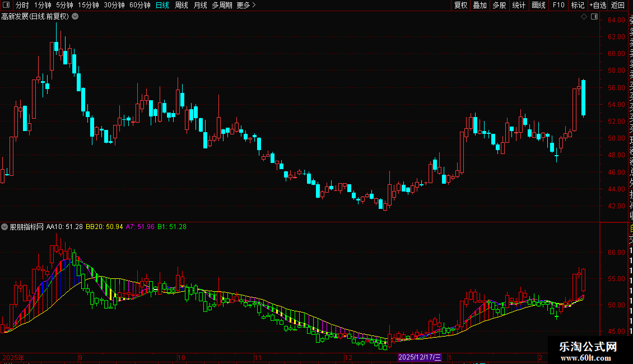Click the AA10: 51.28 indicator value
Viewport: 633px width, 364px height.
[x=64, y=227]
